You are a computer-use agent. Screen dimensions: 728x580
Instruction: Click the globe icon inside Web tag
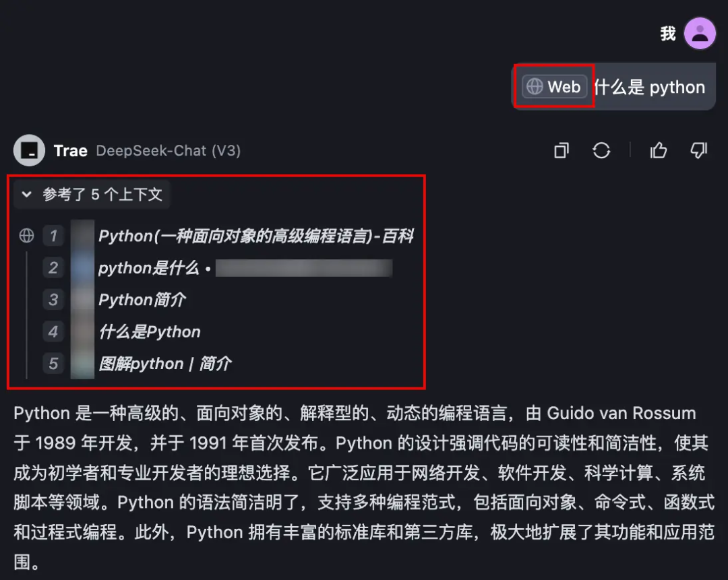535,86
